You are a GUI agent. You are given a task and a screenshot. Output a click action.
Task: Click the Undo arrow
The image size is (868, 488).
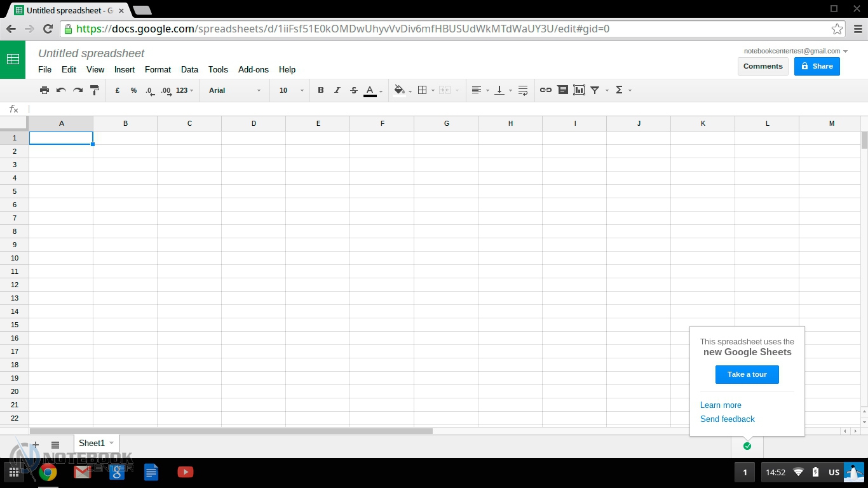coord(61,90)
